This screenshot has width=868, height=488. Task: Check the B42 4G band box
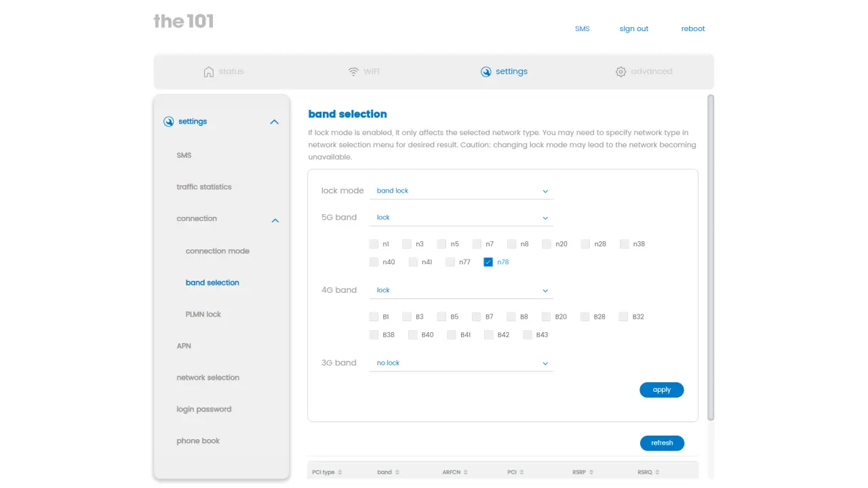pyautogui.click(x=488, y=335)
